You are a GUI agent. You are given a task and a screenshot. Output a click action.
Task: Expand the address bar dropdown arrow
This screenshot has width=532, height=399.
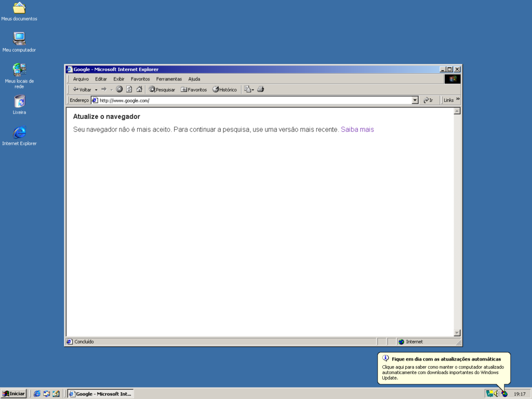pyautogui.click(x=415, y=100)
